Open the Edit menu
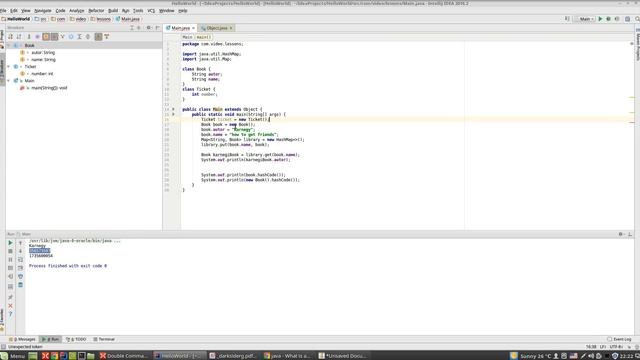The height and width of the screenshot is (360, 640). coord(14,11)
